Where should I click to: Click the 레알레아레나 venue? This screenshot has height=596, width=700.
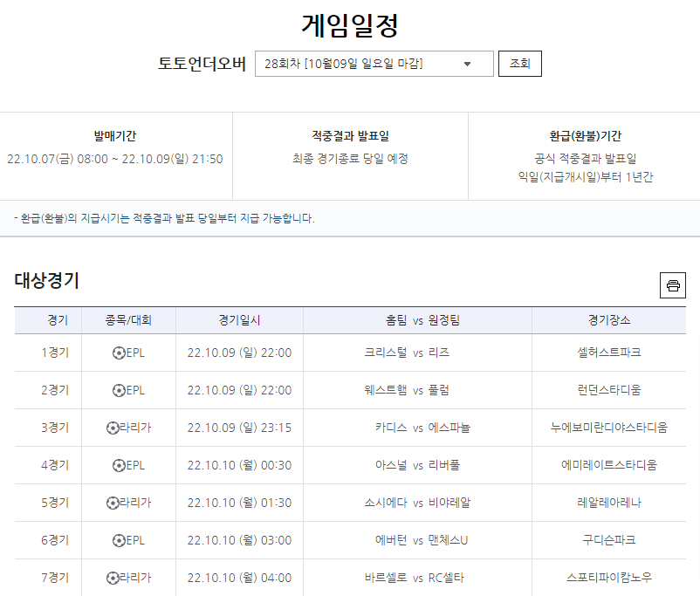pos(609,503)
